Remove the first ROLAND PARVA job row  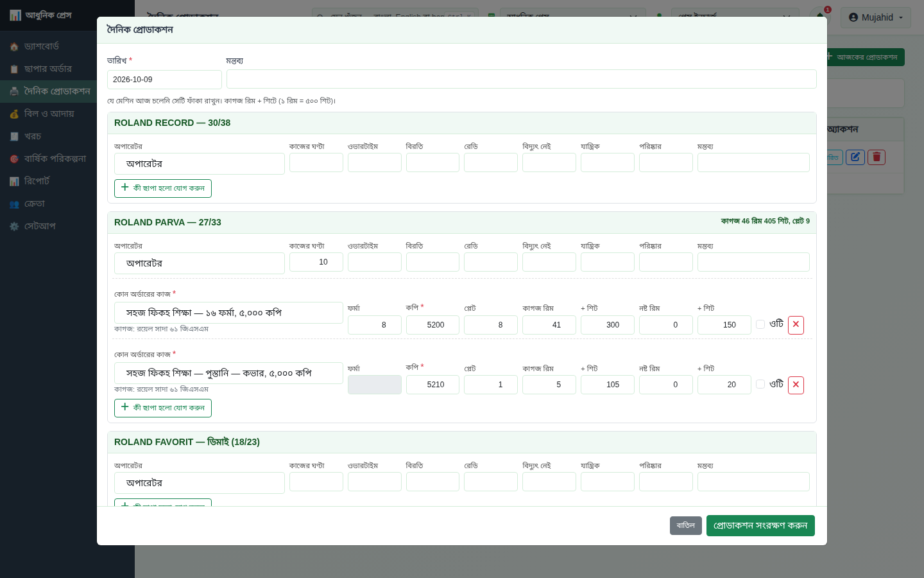point(796,325)
